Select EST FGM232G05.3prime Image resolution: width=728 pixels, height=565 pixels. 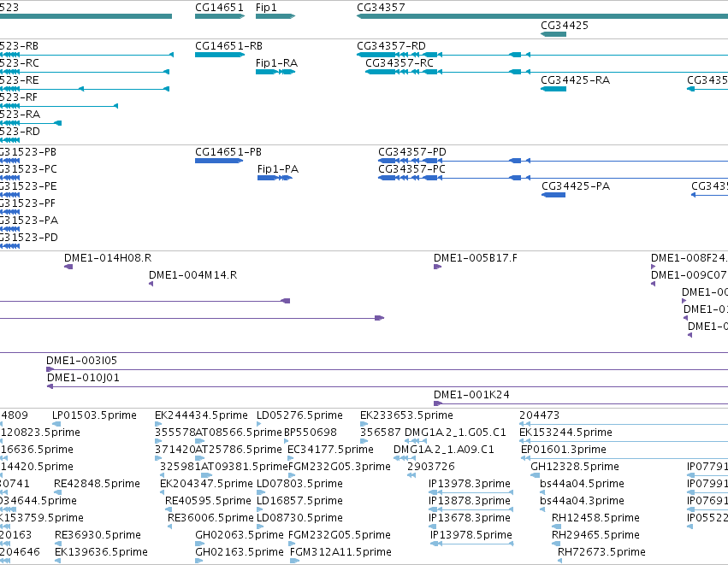340,467
